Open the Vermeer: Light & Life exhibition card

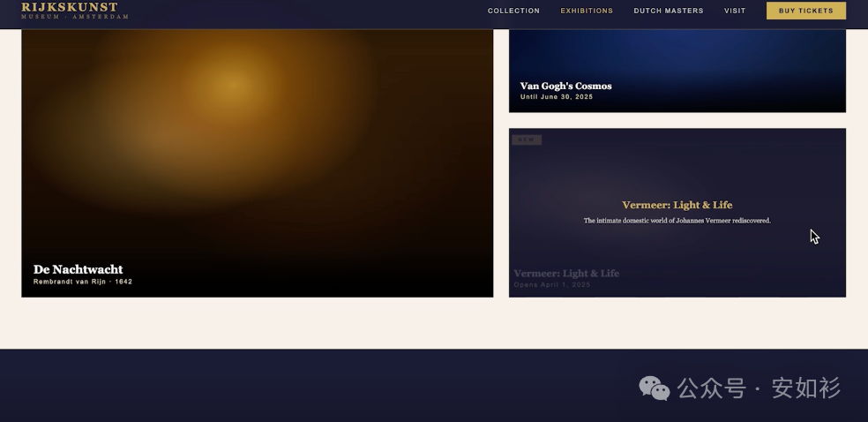point(677,213)
